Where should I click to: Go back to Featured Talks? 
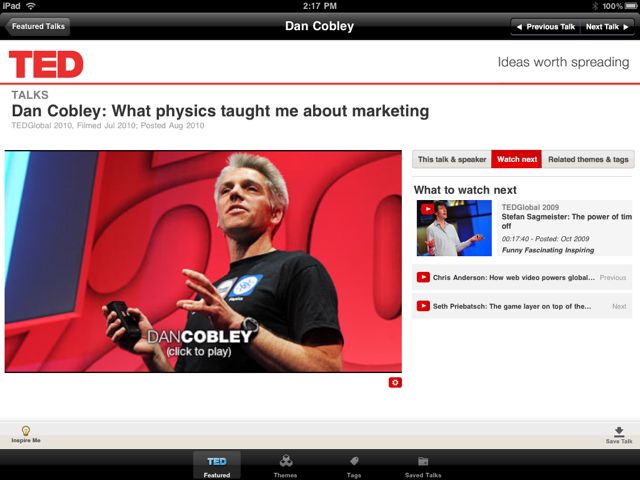click(38, 27)
